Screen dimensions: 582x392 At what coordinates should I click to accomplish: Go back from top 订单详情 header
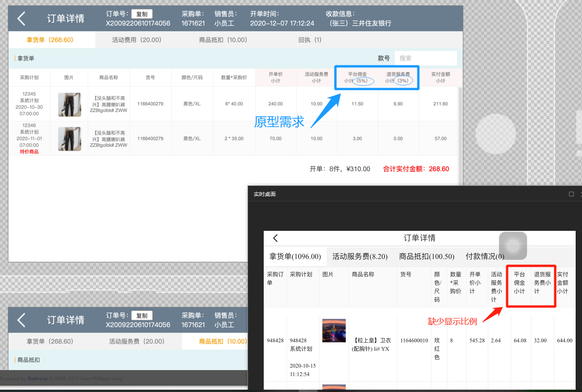[22, 18]
